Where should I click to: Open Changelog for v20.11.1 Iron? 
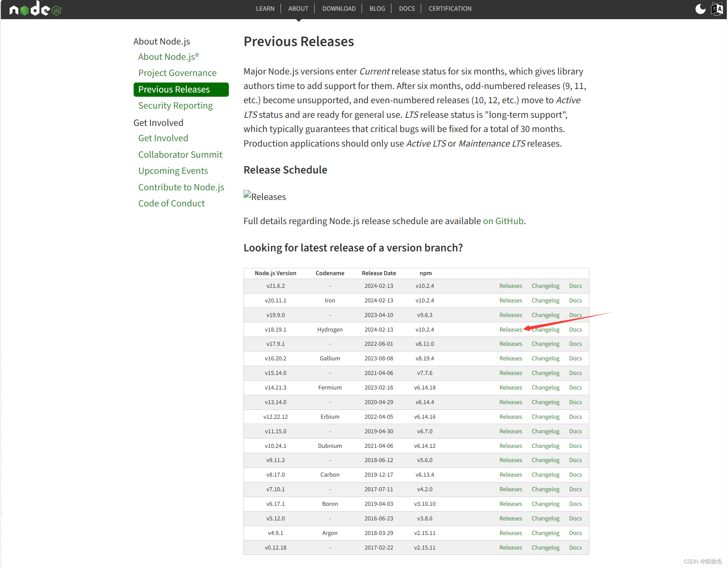coord(545,301)
